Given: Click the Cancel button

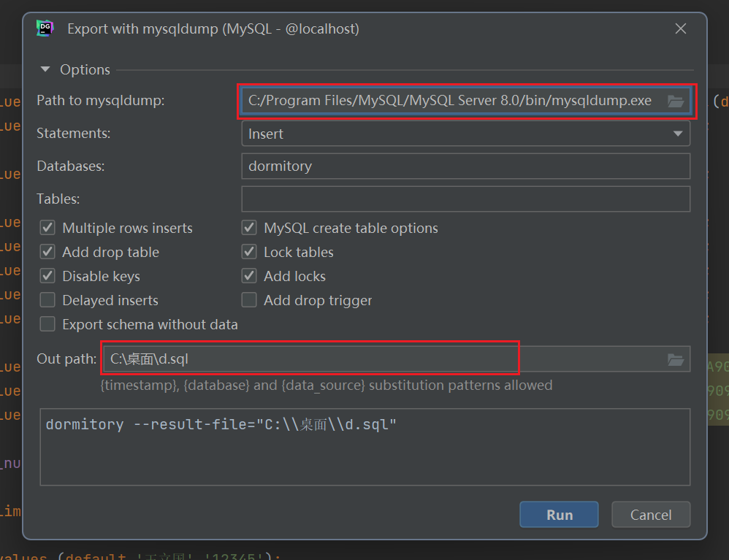Looking at the screenshot, I should tap(651, 515).
